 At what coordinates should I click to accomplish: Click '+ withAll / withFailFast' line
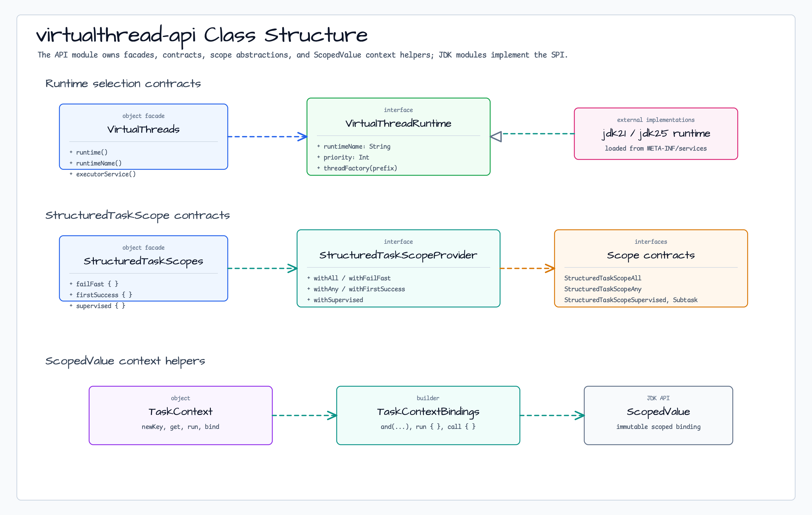349,278
